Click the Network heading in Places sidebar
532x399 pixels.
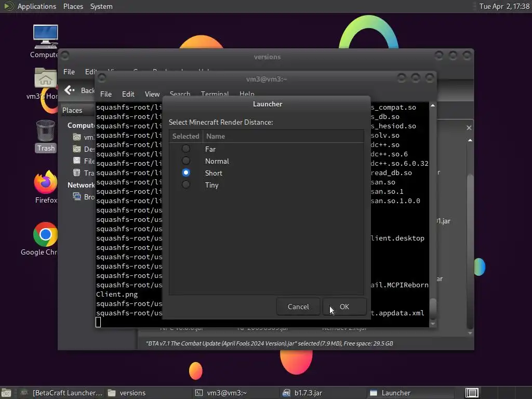(x=81, y=185)
